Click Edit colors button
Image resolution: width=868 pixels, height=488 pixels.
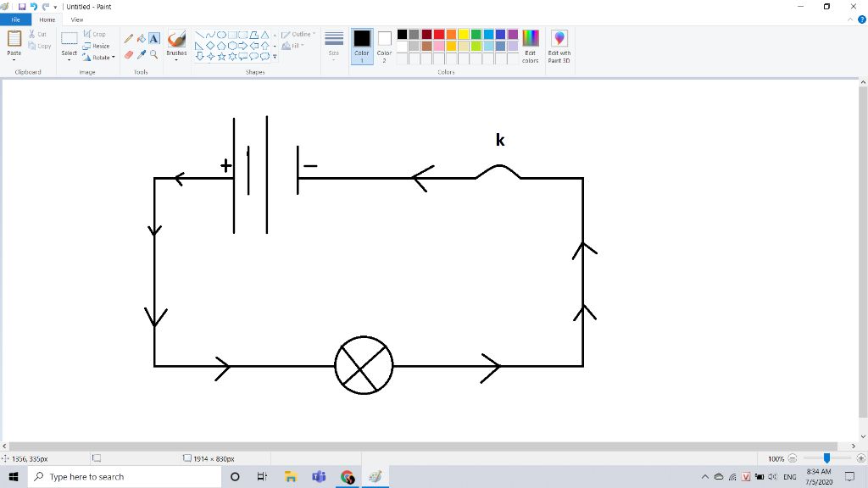tap(531, 47)
